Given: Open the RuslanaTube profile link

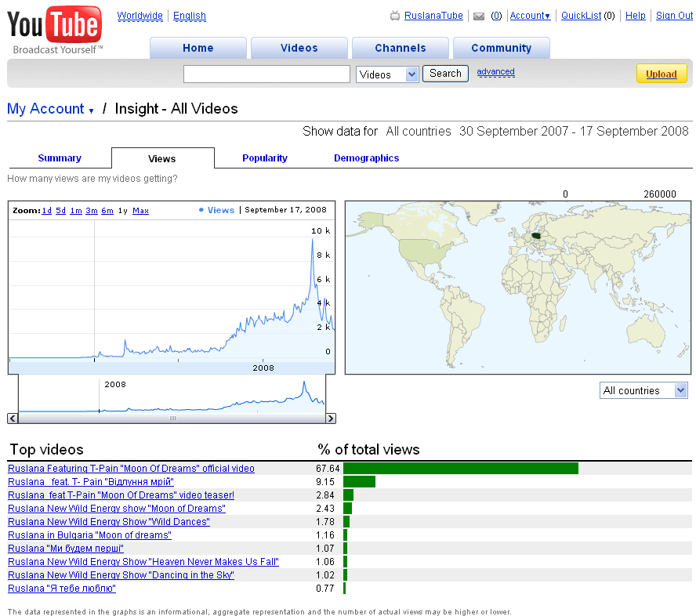Looking at the screenshot, I should [433, 16].
